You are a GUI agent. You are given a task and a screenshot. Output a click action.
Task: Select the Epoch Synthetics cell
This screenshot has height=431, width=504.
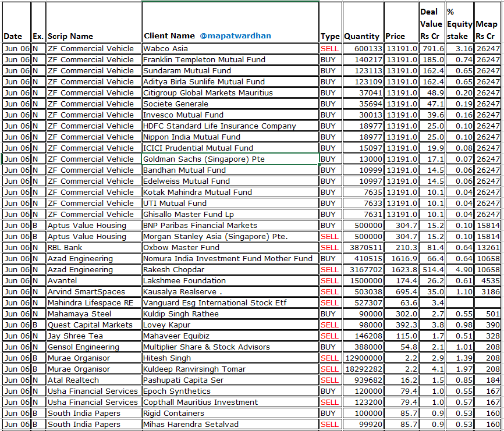(230, 391)
